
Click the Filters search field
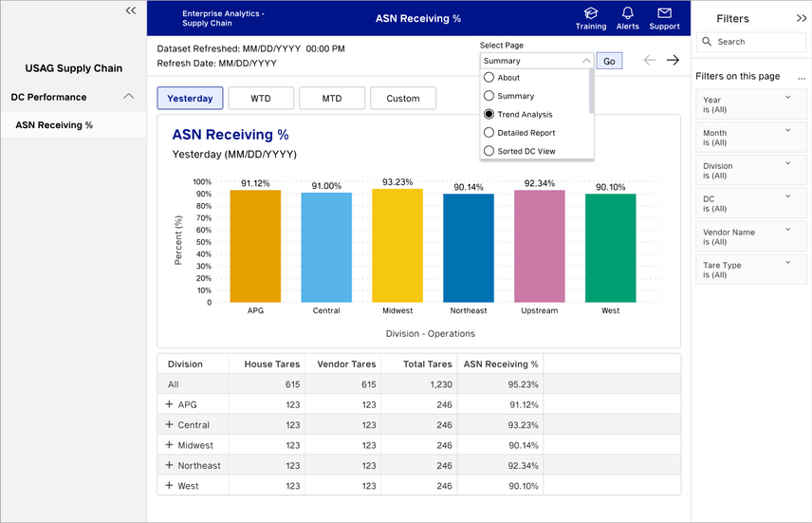pyautogui.click(x=751, y=42)
